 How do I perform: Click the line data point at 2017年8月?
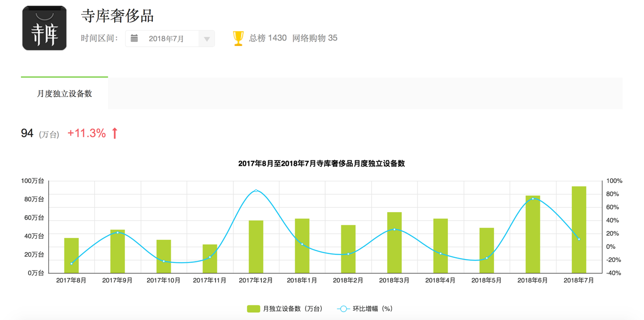(71, 264)
